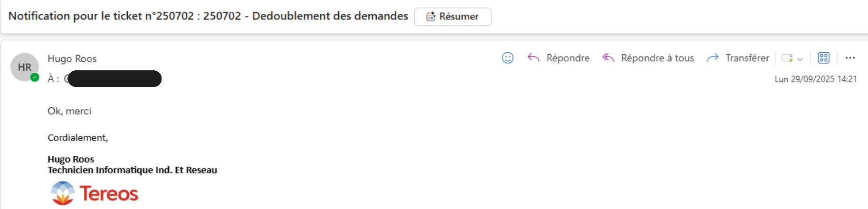Open the apps grid icon
868x209 pixels.
[x=823, y=58]
